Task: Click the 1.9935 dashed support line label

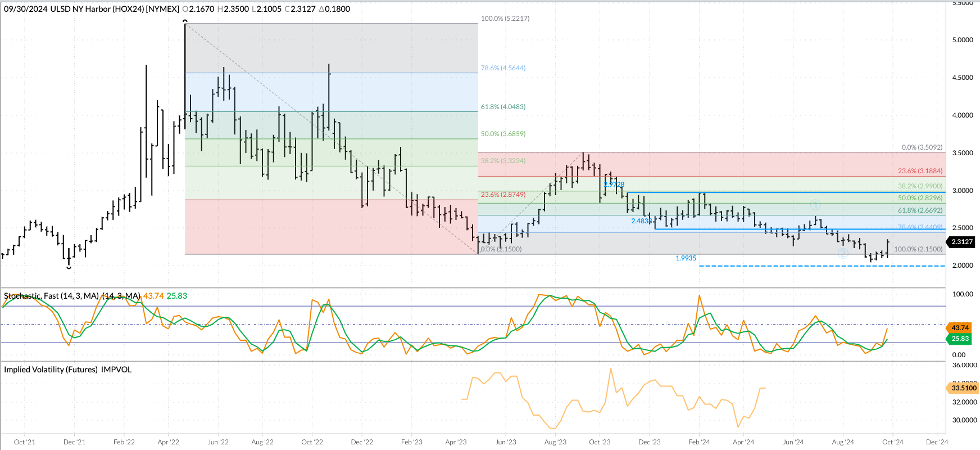Action: point(686,258)
